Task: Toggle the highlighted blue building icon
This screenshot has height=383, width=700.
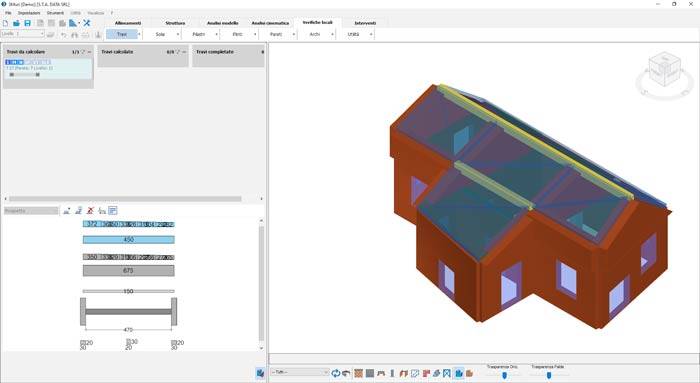Action: click(458, 373)
